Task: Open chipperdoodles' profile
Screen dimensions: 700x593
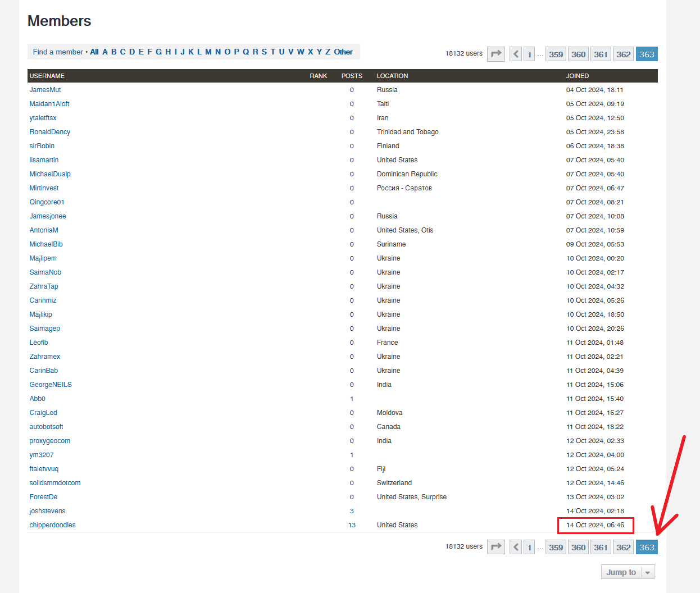Action: (x=52, y=524)
